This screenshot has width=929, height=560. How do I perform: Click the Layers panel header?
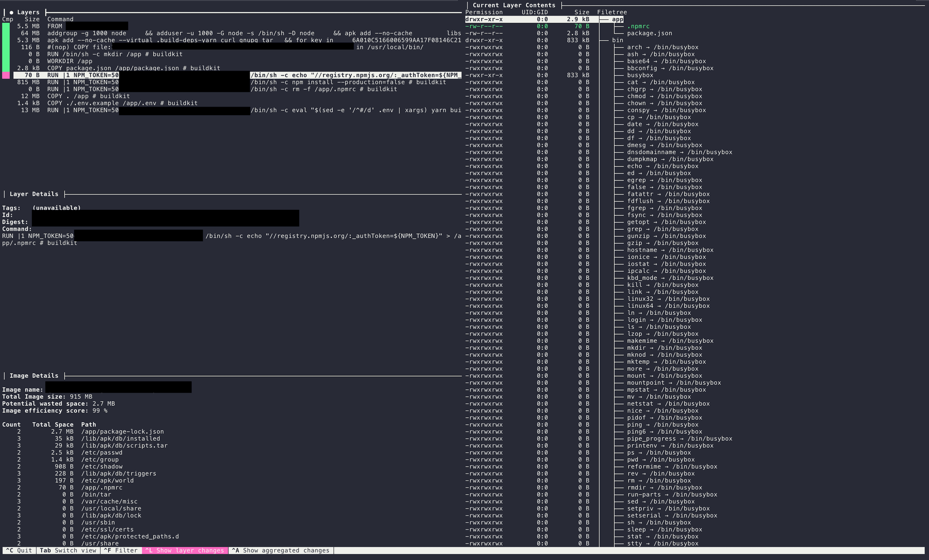[28, 12]
